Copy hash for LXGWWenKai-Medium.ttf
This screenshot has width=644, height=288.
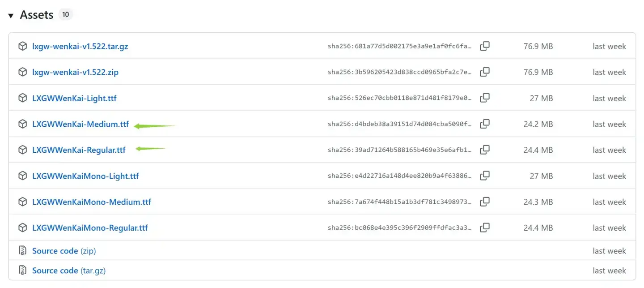tap(485, 124)
